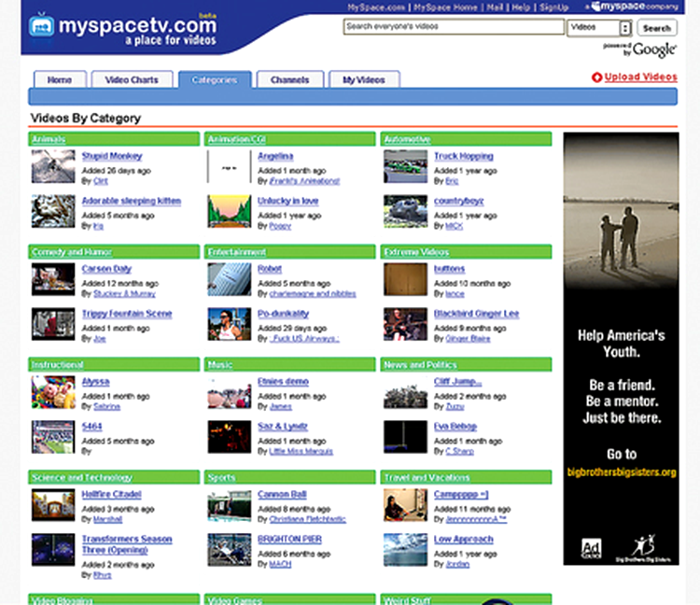The width and height of the screenshot is (700, 605).
Task: Open uploader Stuckey & Murray profile link
Action: [x=124, y=294]
